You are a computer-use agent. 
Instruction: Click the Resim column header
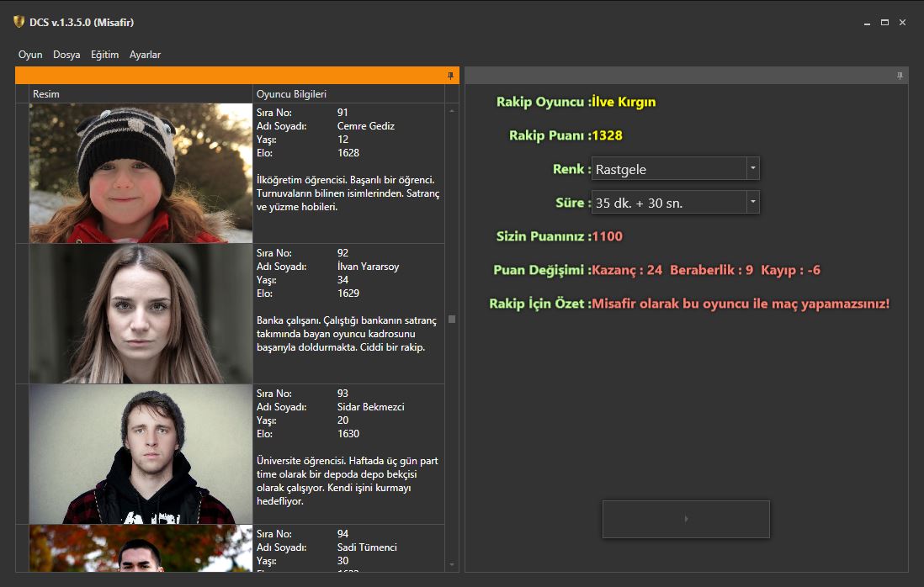coord(141,94)
